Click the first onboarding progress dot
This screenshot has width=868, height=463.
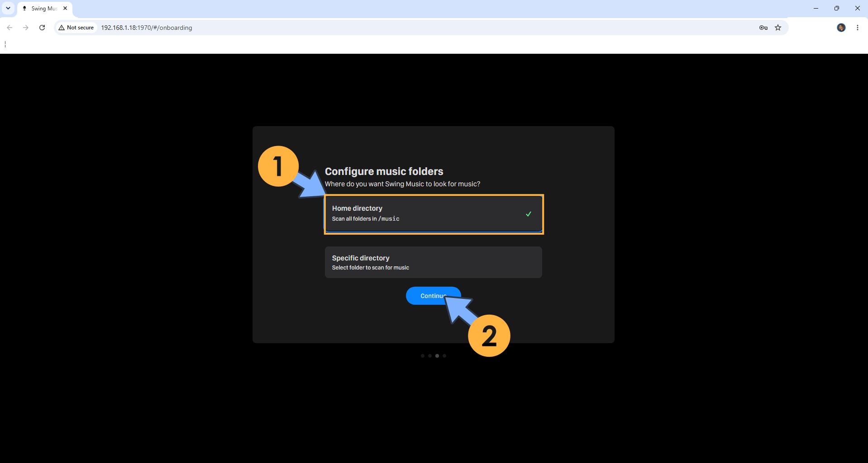(x=423, y=356)
